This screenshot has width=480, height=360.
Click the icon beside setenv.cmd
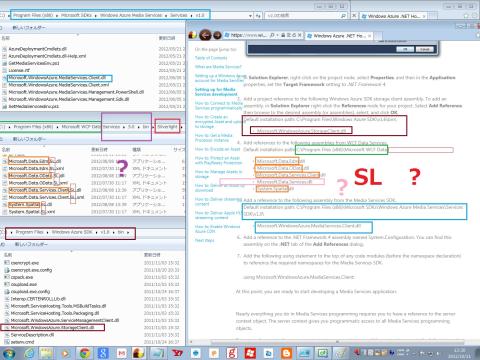[x=7, y=342]
